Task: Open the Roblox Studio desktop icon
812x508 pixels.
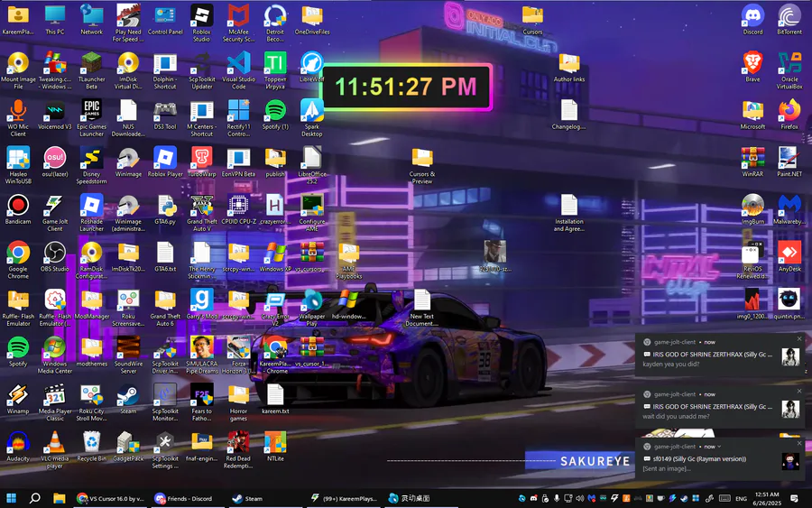Action: 201,23
